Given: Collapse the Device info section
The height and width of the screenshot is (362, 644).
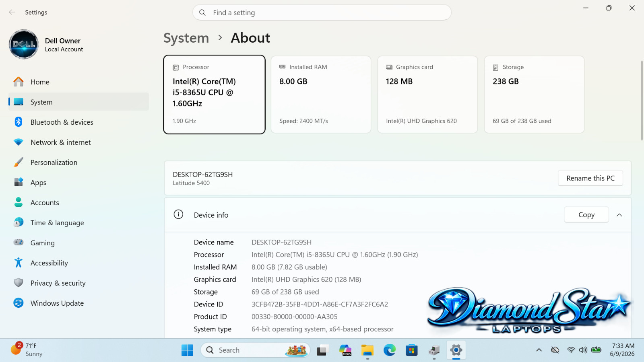Looking at the screenshot, I should [619, 215].
